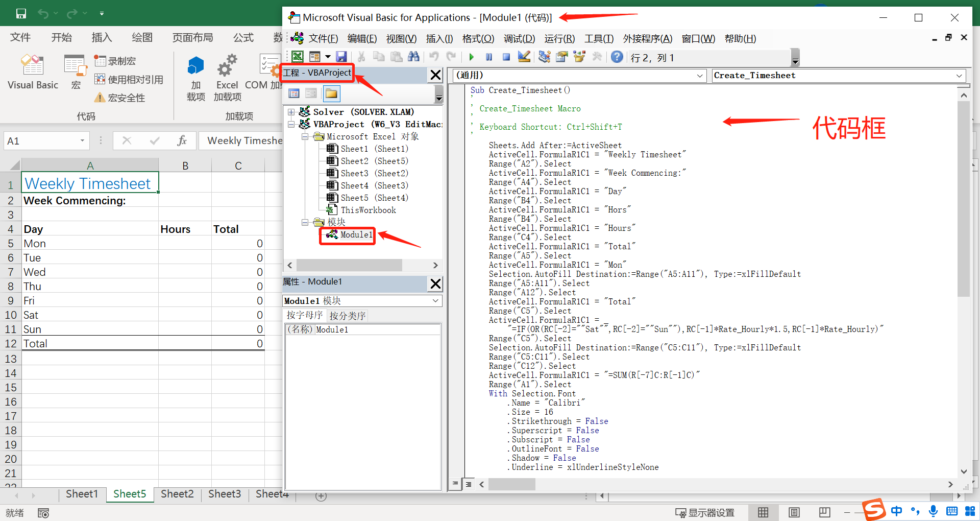Collapse the VBAProject (W6_V3) node
980x521 pixels.
291,124
